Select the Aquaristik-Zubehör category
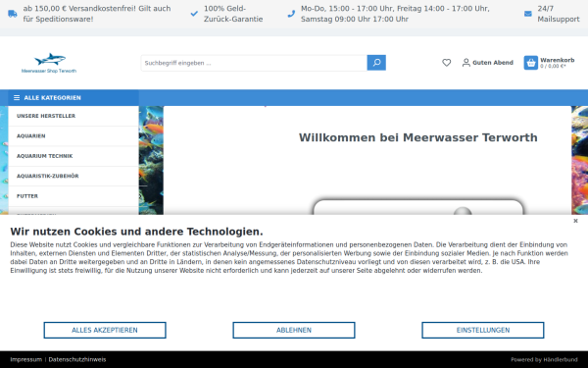Screen dimensions: 588x368 [73, 176]
